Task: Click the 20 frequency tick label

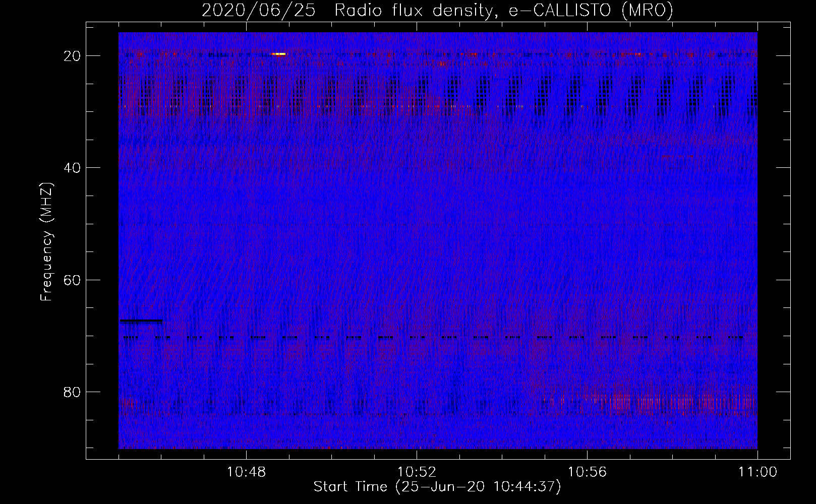Action: [72, 56]
